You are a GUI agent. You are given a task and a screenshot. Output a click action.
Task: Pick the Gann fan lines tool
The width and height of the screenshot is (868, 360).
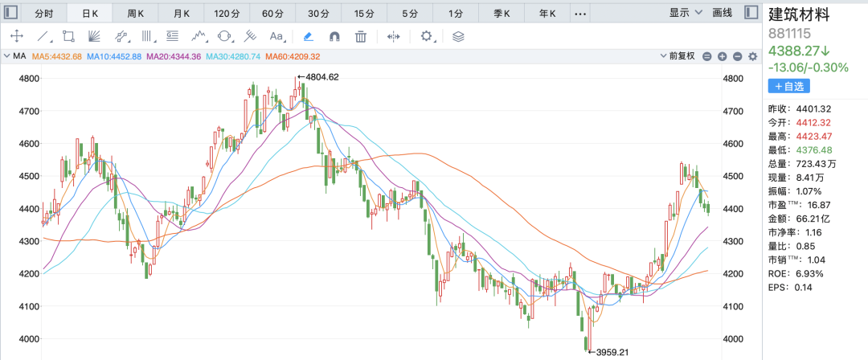point(94,36)
